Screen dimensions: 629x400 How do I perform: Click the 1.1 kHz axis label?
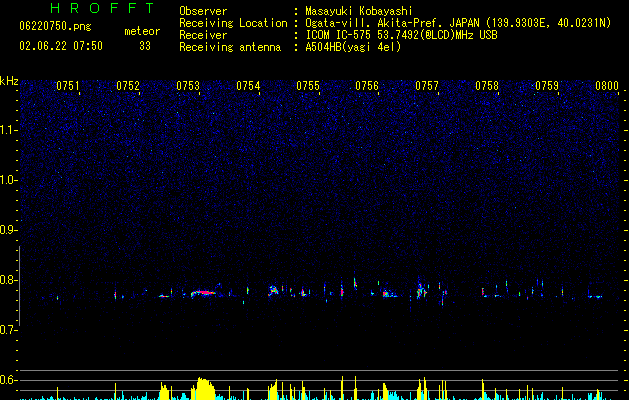(x=9, y=130)
